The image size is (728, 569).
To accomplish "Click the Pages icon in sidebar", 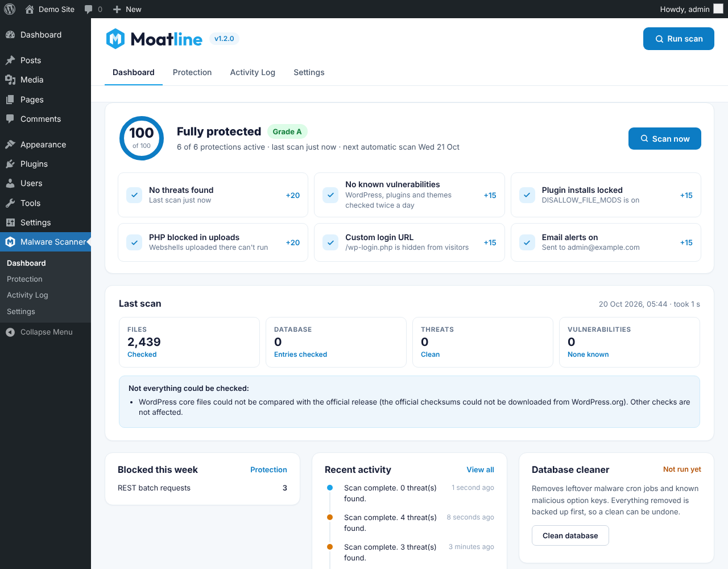I will 10,100.
